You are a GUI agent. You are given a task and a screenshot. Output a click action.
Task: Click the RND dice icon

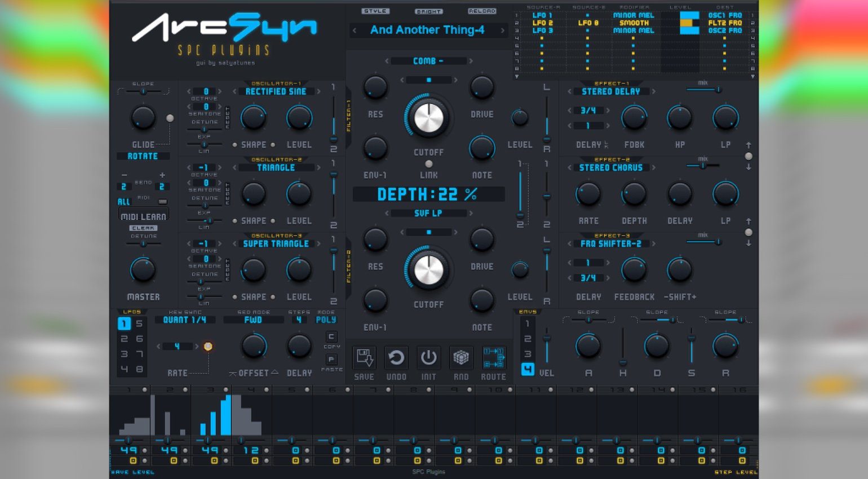click(461, 358)
